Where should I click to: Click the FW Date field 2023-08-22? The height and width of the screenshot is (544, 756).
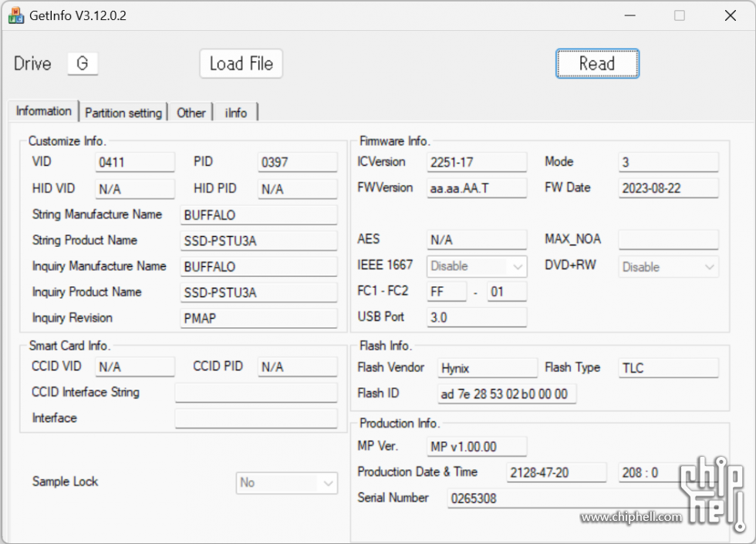[x=668, y=188]
